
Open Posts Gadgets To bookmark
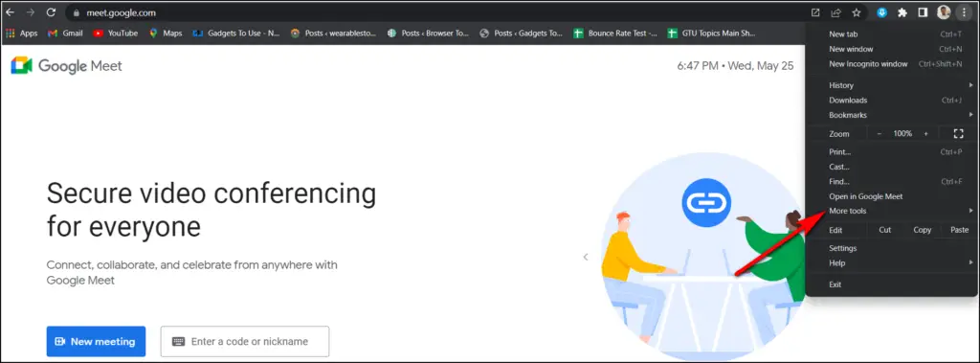(x=522, y=34)
